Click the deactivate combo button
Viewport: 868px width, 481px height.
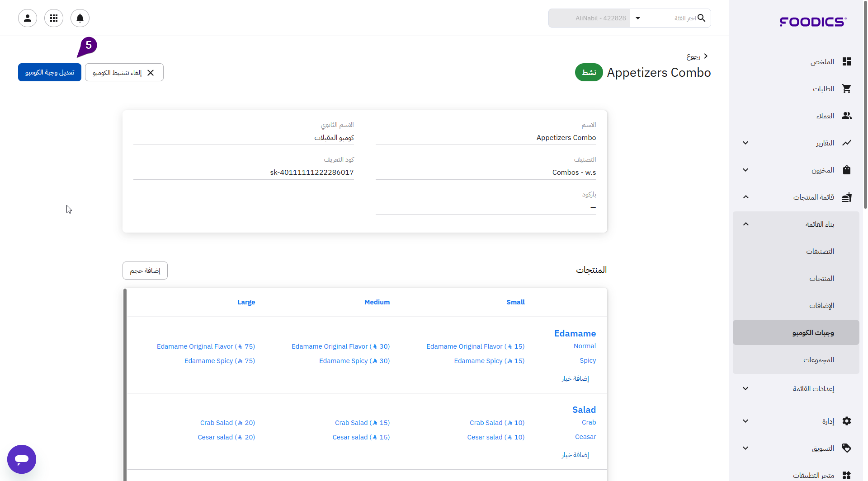[124, 73]
